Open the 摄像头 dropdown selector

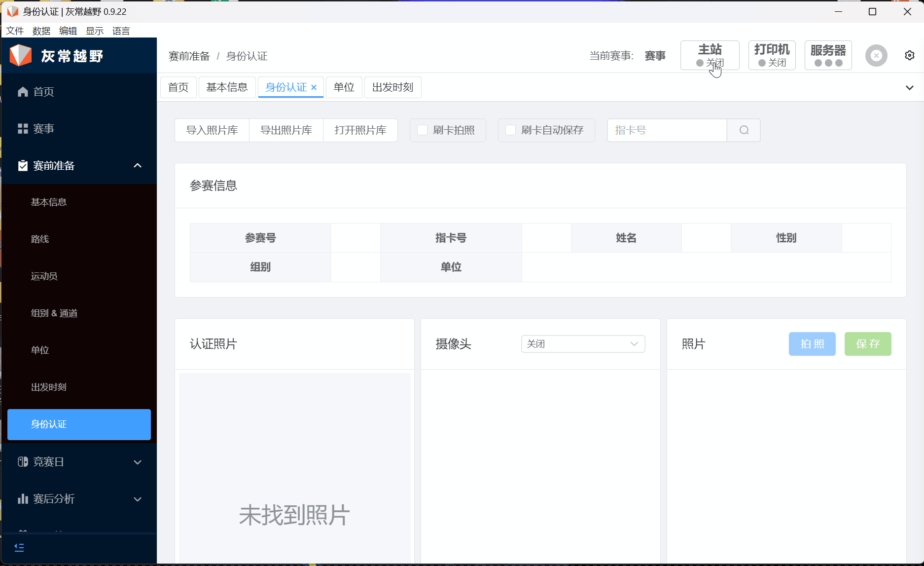[583, 344]
